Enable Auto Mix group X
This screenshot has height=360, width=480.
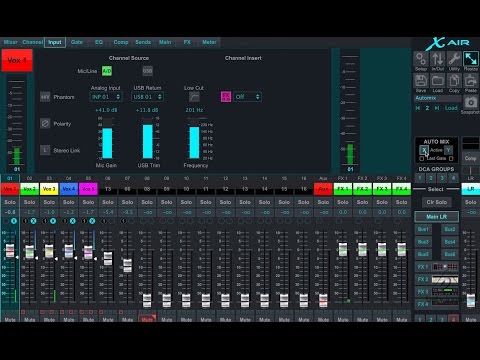point(423,150)
